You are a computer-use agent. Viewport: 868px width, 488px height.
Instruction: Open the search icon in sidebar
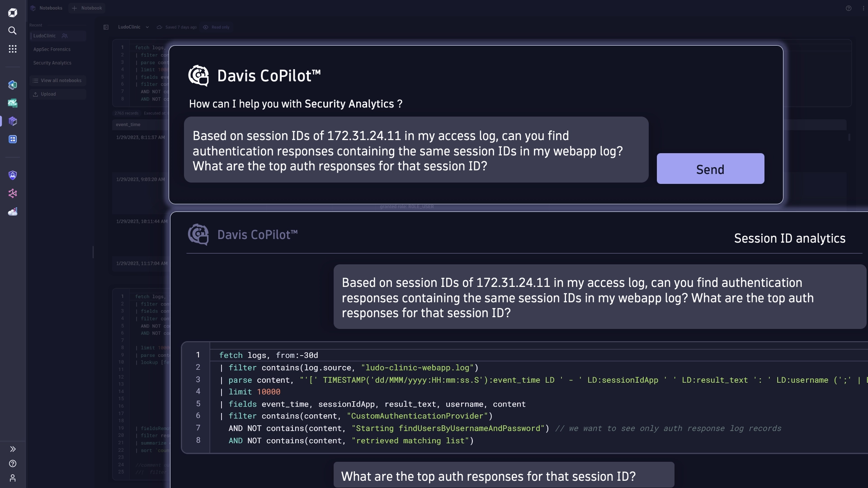coord(13,31)
